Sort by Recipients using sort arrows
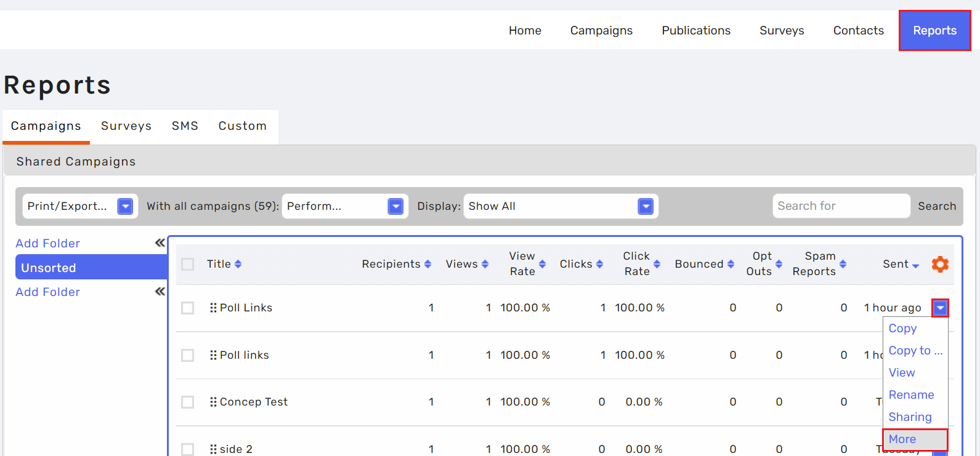 (427, 264)
